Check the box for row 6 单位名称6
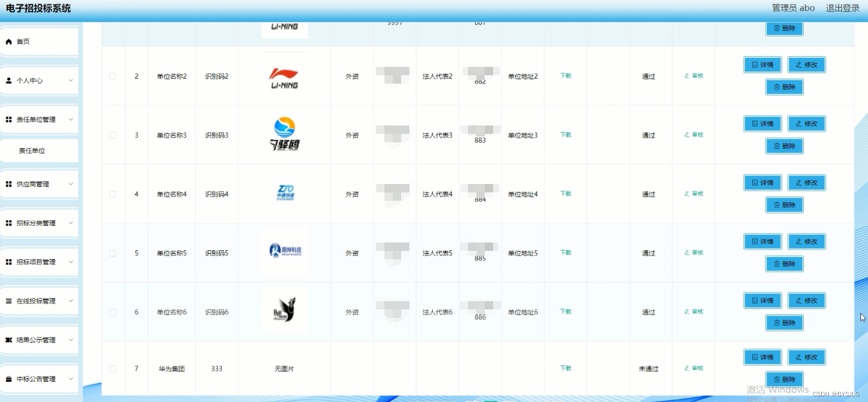868x402 pixels. coord(113,312)
